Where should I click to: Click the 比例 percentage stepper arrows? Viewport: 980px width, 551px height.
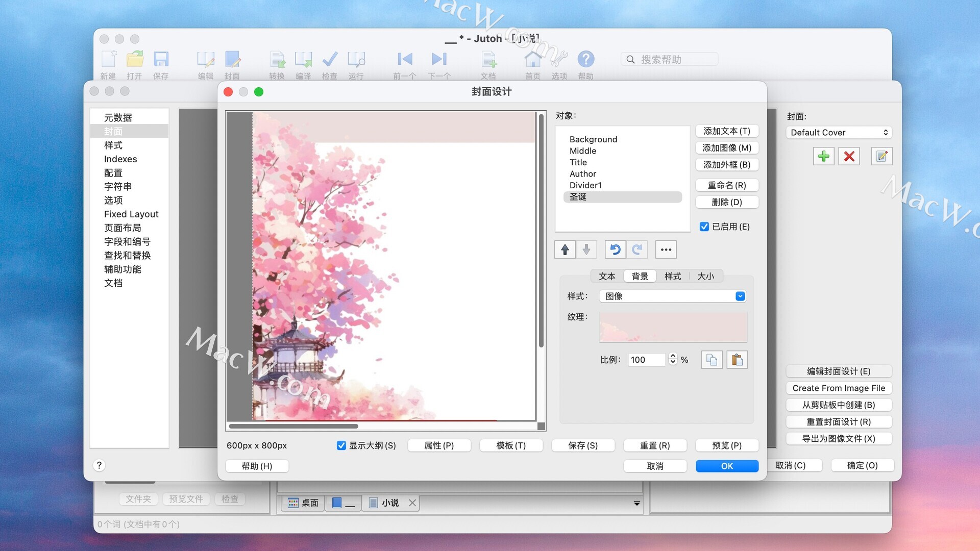point(673,359)
